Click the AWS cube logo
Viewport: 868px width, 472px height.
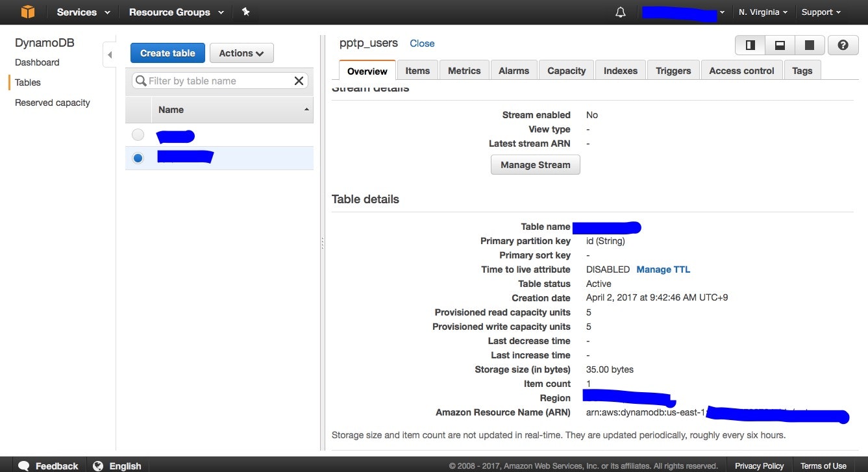27,12
